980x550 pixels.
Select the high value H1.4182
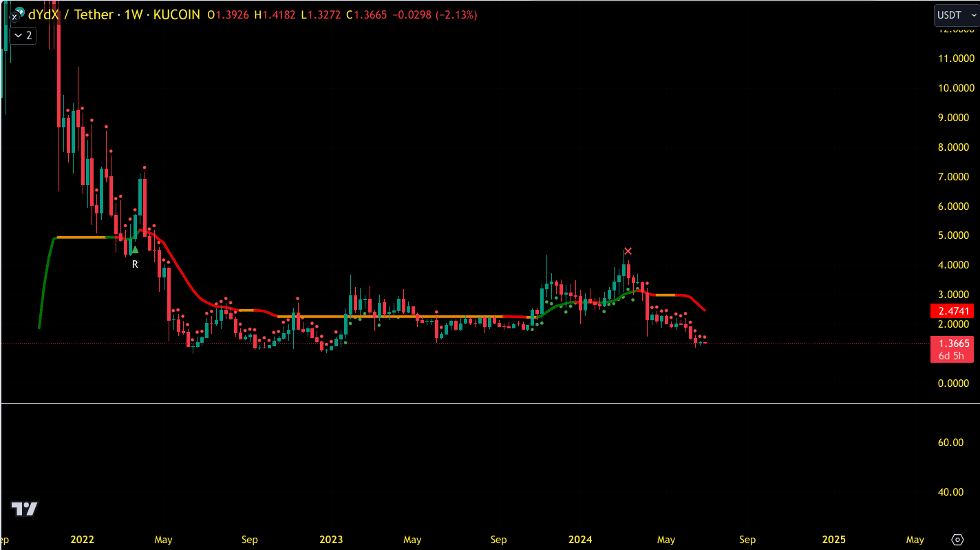click(x=275, y=14)
